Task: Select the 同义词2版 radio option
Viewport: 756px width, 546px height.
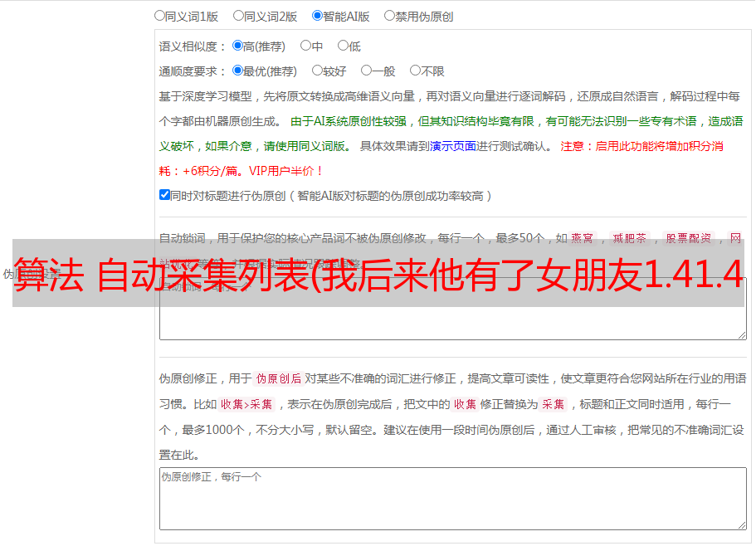Action: [238, 16]
